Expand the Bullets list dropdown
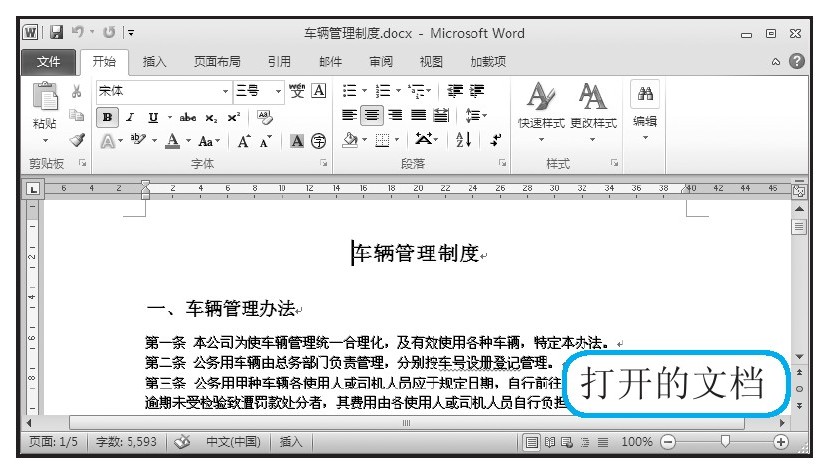 pyautogui.click(x=364, y=91)
